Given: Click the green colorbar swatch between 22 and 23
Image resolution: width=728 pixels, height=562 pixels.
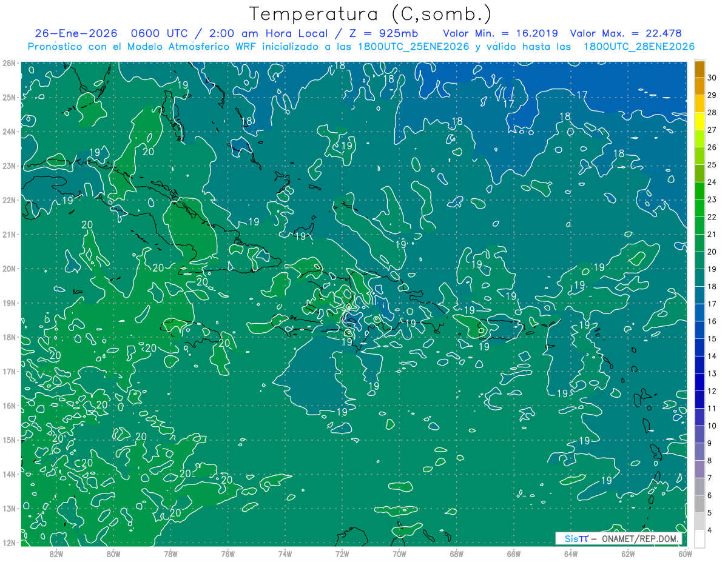Looking at the screenshot, I should pos(699,209).
